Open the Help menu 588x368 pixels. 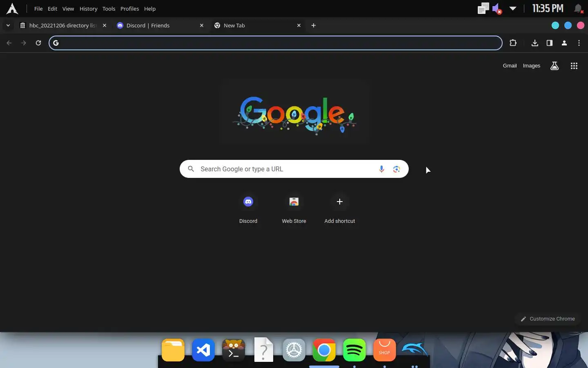150,9
